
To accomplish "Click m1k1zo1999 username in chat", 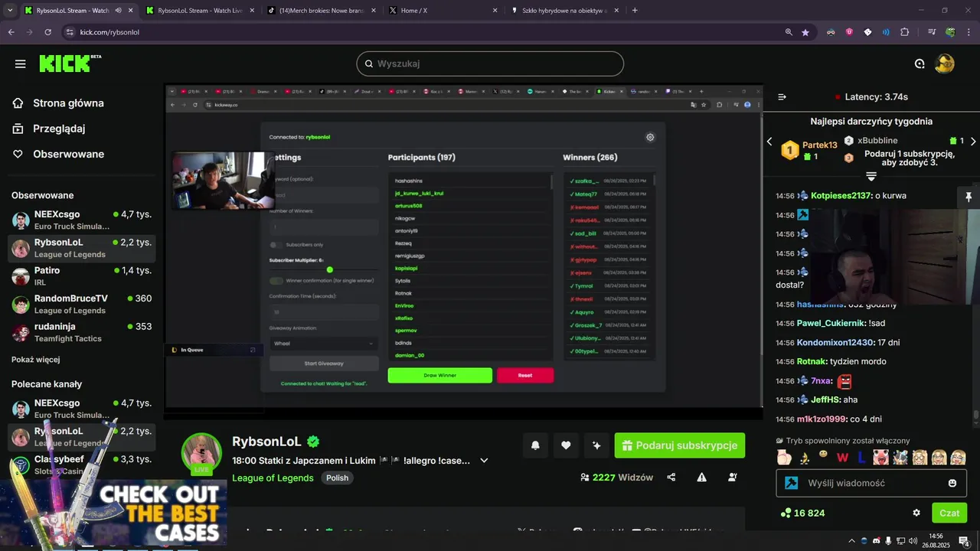I will 821,419.
